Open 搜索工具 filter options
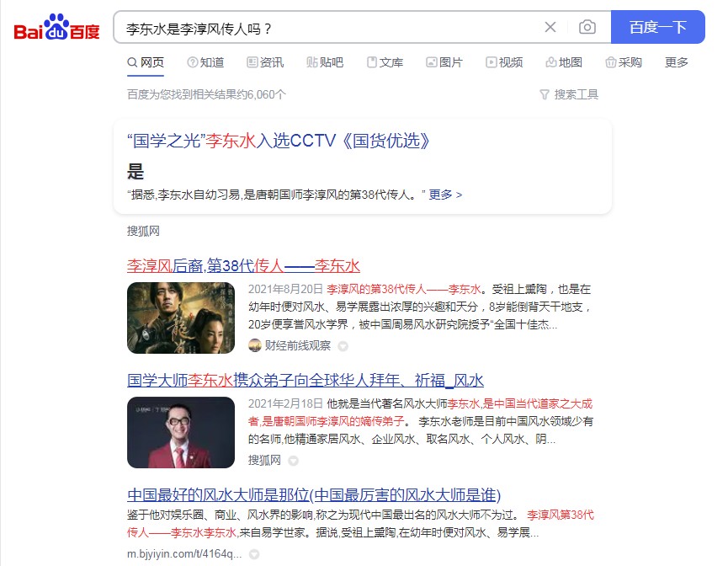Screen dimensions: 728x566 (x=569, y=95)
